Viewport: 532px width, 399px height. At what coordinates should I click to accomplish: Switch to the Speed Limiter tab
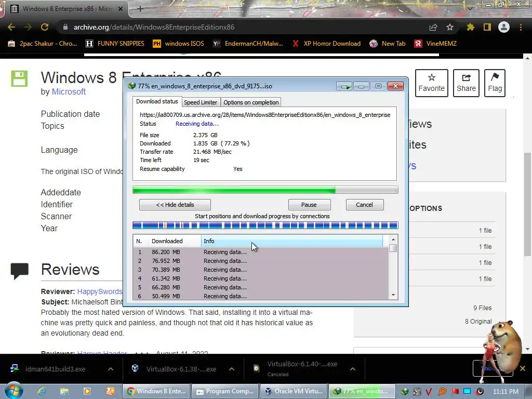click(201, 102)
